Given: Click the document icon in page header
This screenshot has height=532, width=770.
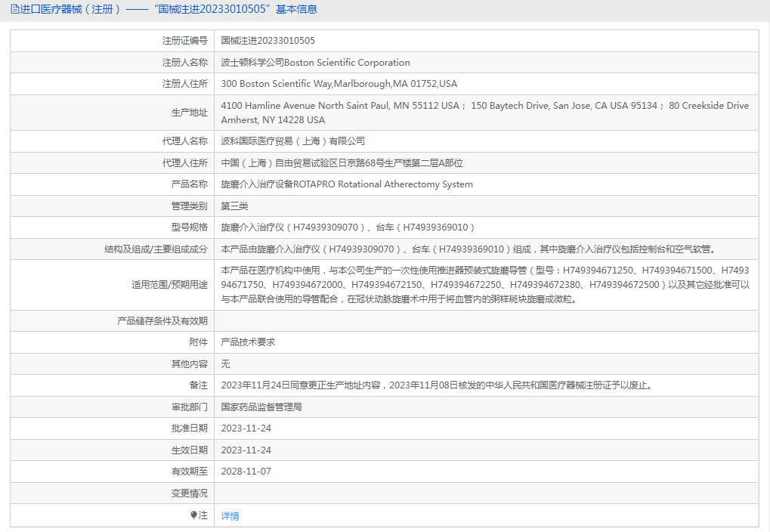Looking at the screenshot, I should tap(14, 9).
